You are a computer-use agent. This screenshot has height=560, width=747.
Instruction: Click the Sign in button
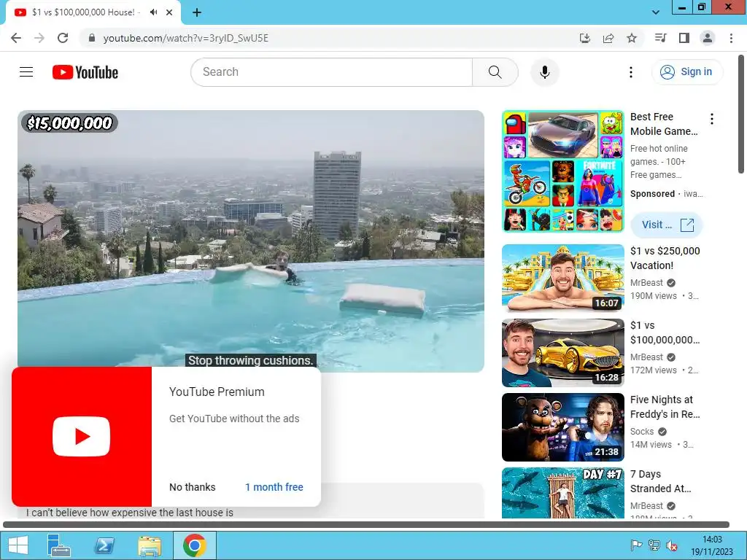coord(686,72)
